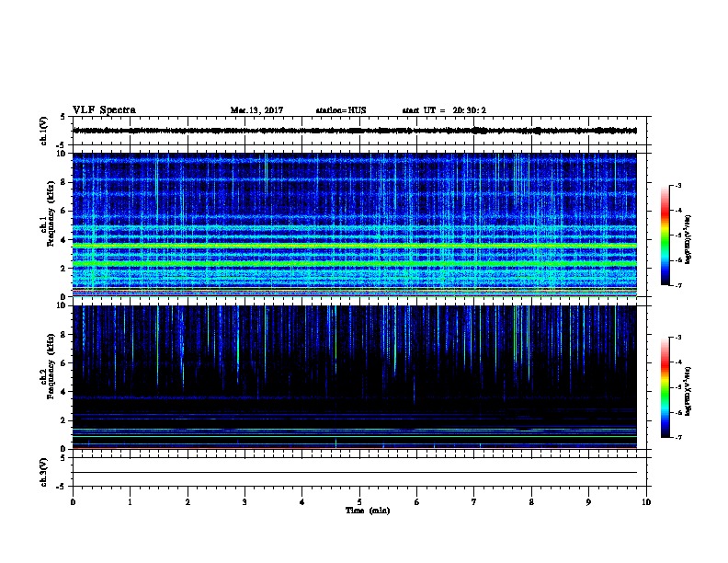Click the time axis tick labeled "10"

click(x=646, y=502)
